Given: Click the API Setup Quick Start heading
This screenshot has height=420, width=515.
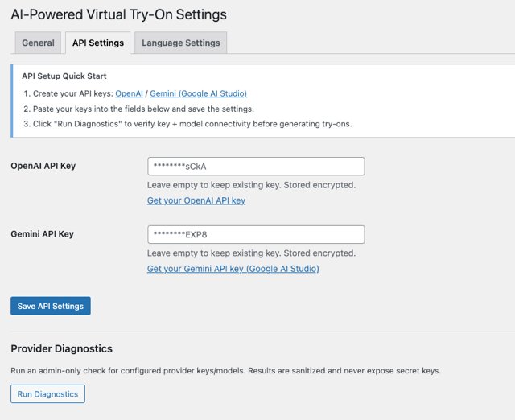Looking at the screenshot, I should [x=64, y=76].
